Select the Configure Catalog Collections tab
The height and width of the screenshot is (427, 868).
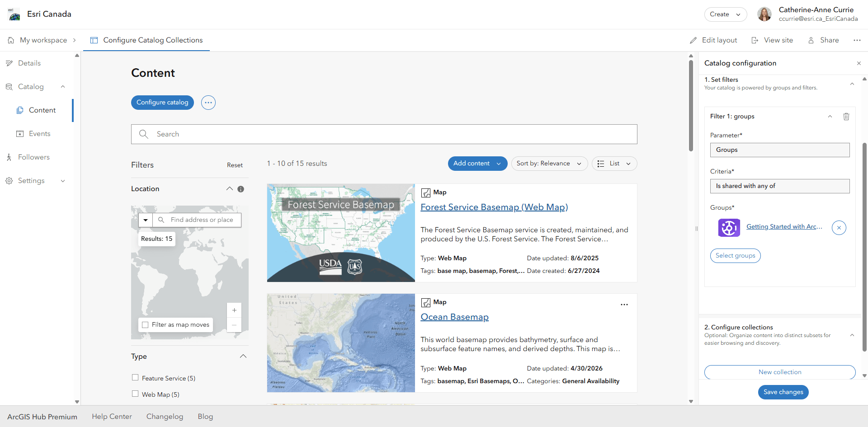(146, 40)
